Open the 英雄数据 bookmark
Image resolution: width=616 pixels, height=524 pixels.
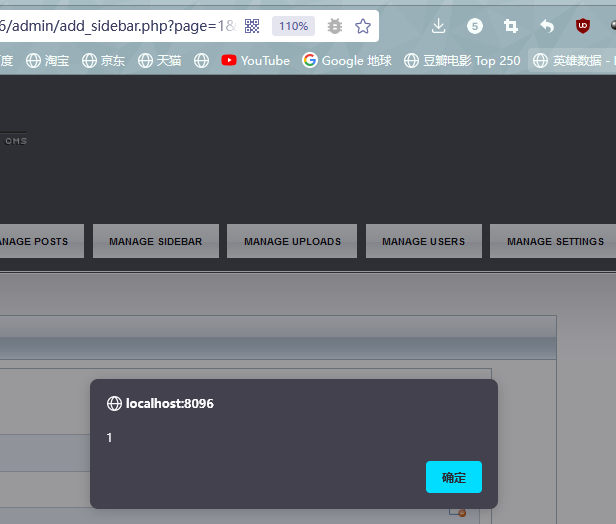[x=574, y=60]
